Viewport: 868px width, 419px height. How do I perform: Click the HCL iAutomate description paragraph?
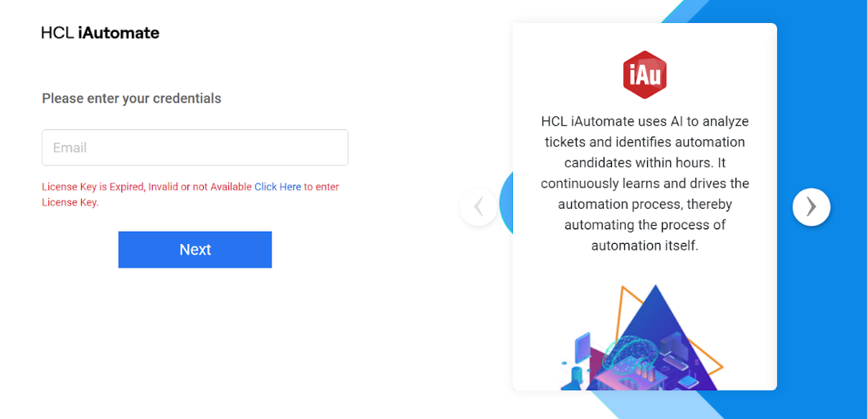pos(645,183)
